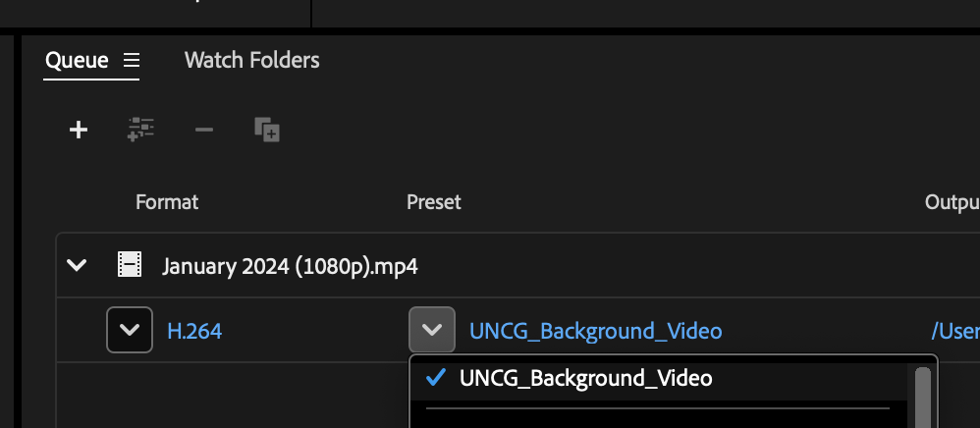
Task: Click the Format column header
Action: coord(167,202)
